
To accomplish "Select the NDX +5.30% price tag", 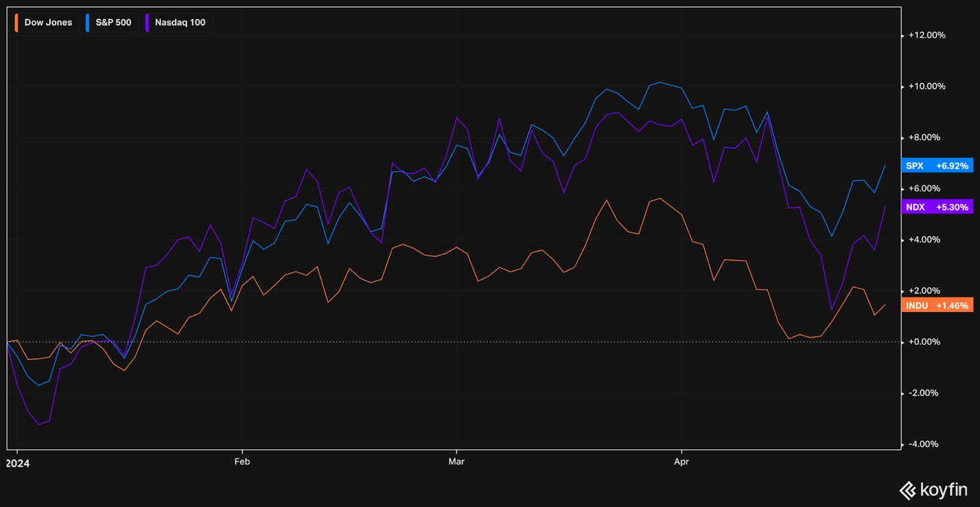I will [x=937, y=207].
